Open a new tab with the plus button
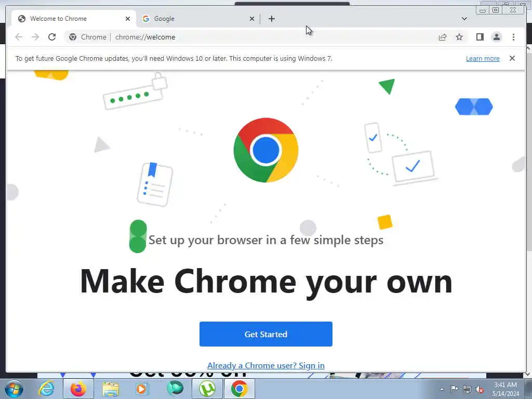This screenshot has height=399, width=532. point(271,19)
